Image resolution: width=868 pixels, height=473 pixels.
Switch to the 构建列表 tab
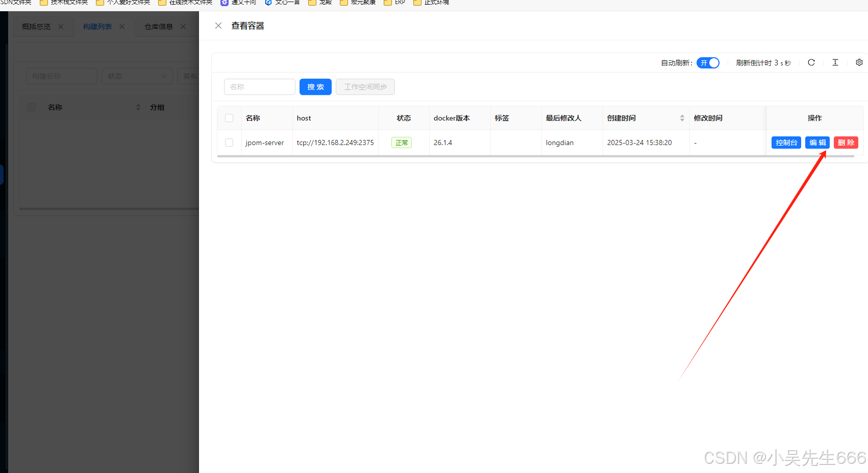point(97,27)
